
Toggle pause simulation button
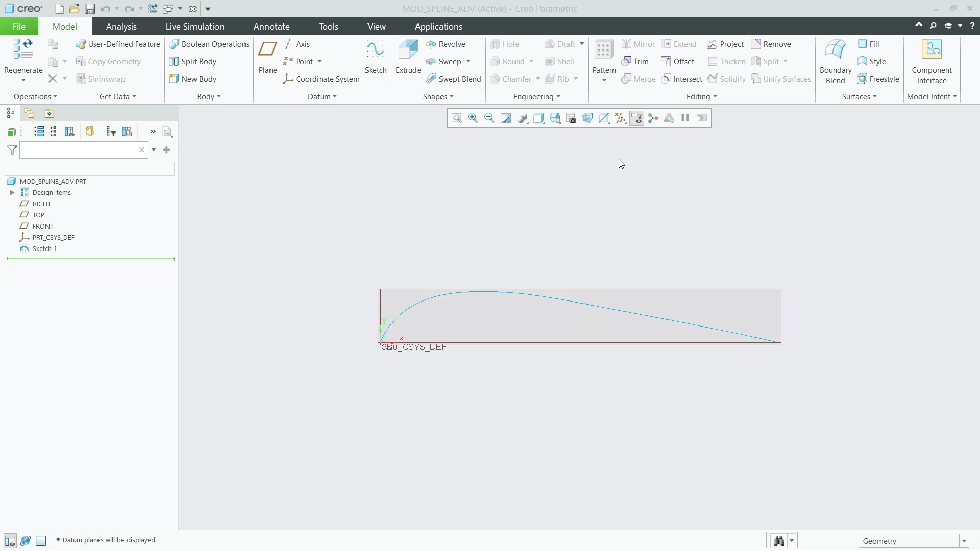pos(685,118)
